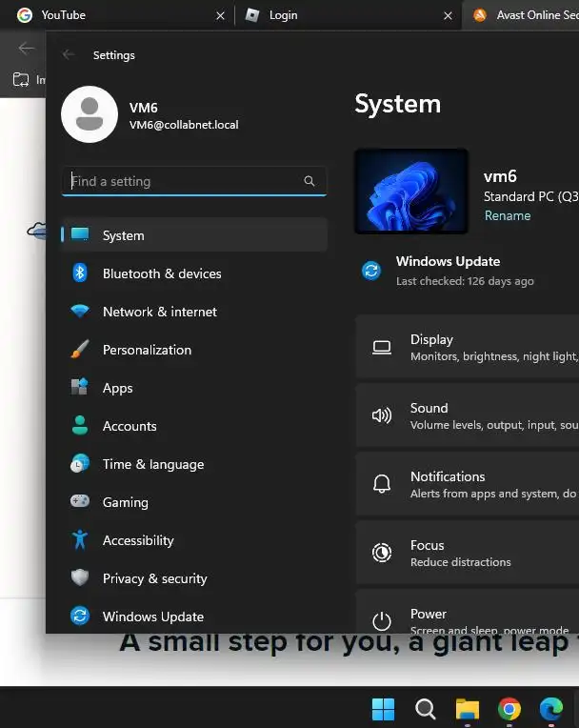Select System icon in Settings sidebar

[80, 234]
